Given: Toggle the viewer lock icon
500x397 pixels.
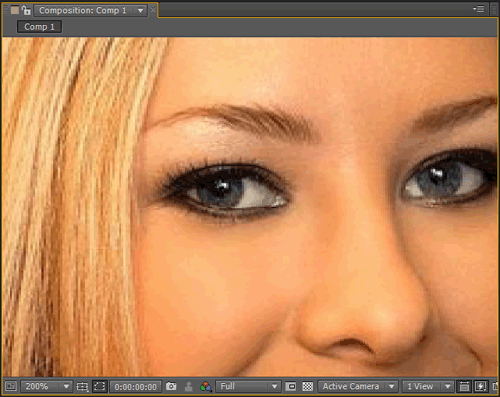Looking at the screenshot, I should [x=26, y=10].
